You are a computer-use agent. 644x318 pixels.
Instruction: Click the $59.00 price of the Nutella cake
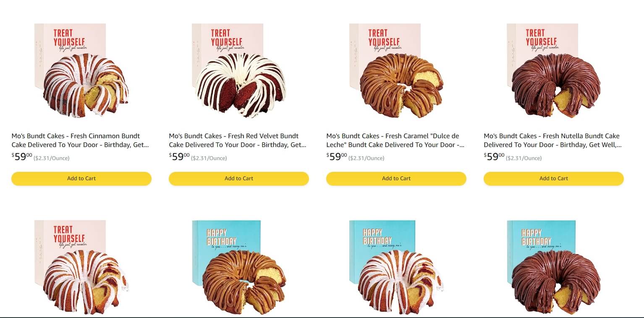click(494, 157)
